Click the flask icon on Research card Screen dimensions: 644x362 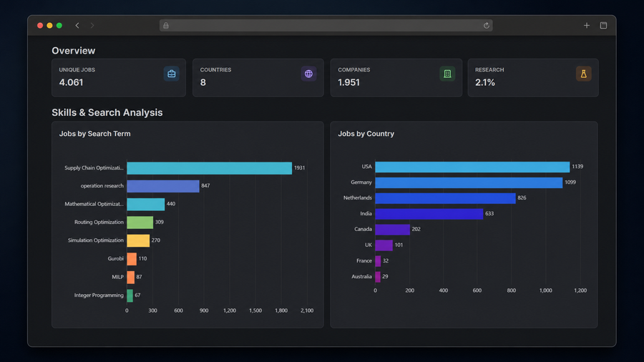(584, 74)
